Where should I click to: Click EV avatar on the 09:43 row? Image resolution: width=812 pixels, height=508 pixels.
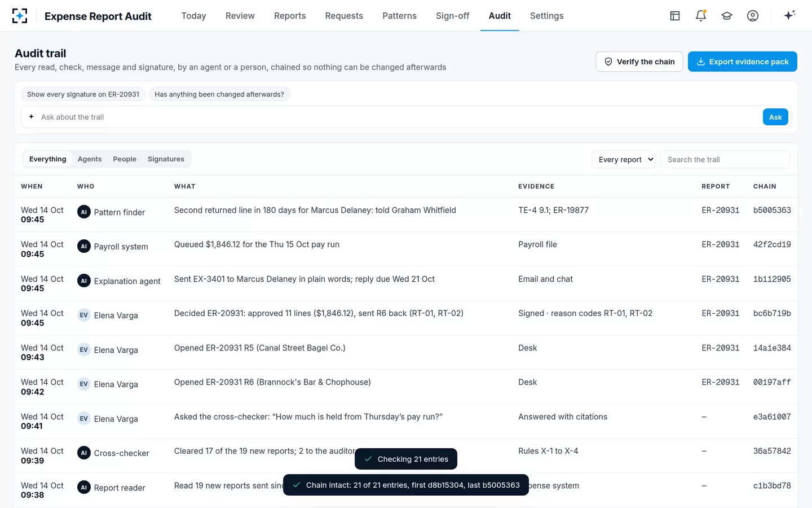(x=84, y=350)
